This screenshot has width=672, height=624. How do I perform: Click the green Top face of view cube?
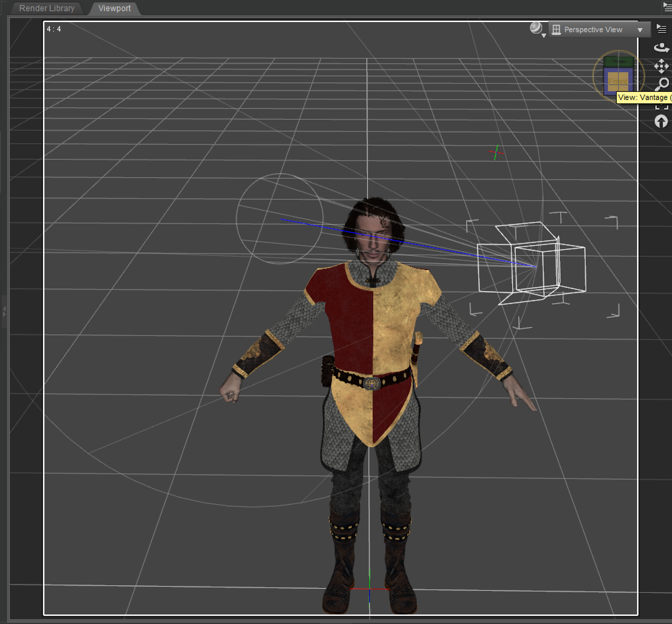pos(618,62)
